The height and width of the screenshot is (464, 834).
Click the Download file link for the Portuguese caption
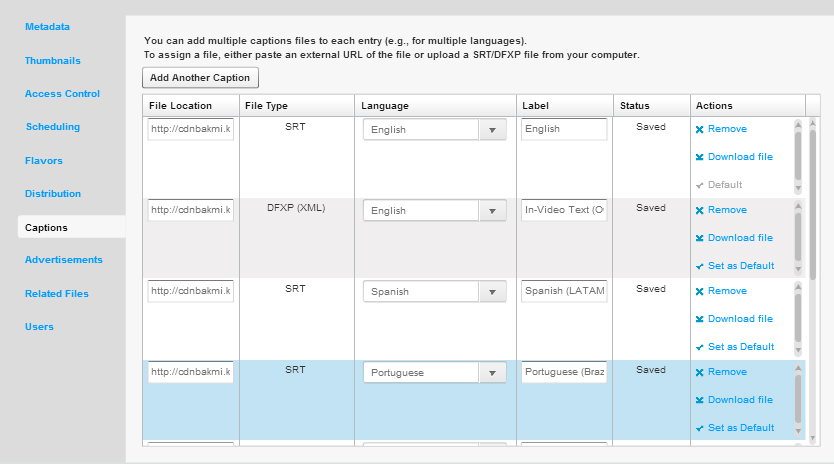(740, 400)
